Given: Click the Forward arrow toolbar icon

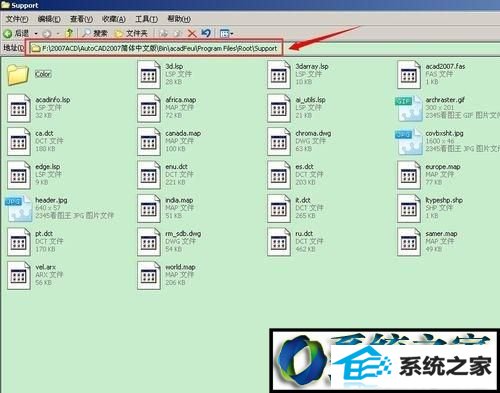Looking at the screenshot, I should 47,34.
